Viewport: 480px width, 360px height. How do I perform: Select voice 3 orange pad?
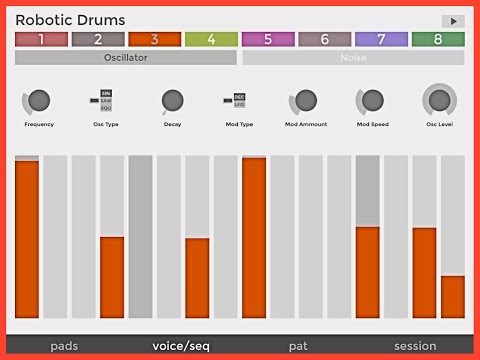155,39
